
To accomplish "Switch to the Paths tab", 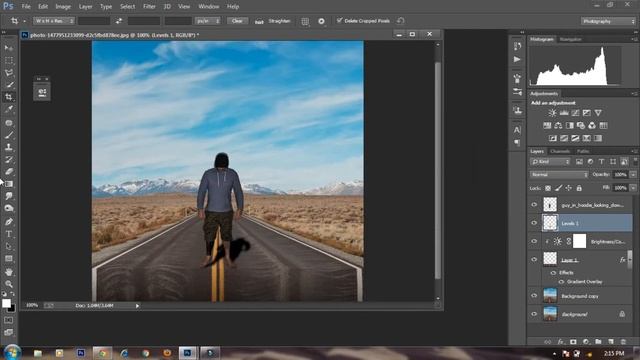I will coord(583,151).
